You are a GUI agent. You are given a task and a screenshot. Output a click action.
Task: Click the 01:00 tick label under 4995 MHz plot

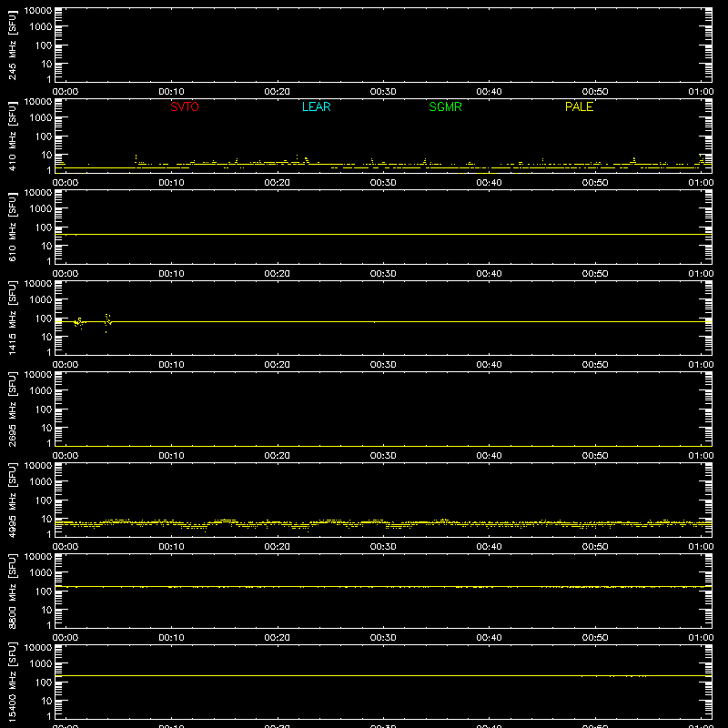coord(701,547)
